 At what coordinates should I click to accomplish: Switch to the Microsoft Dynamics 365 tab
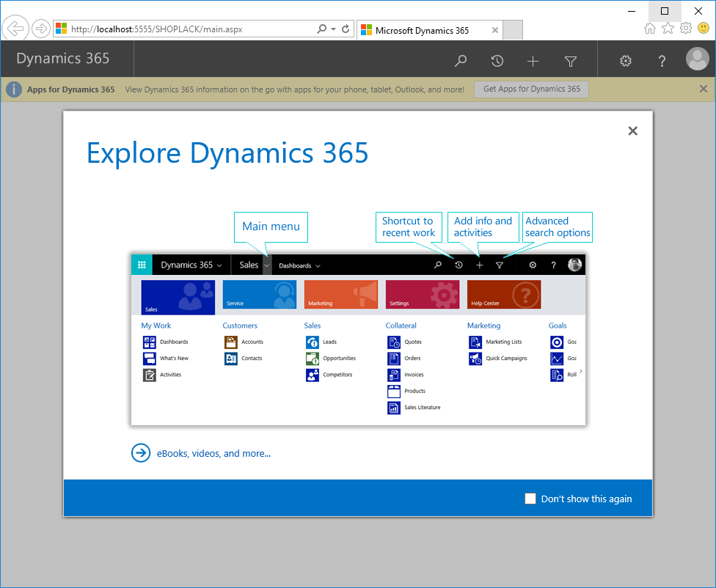click(x=429, y=30)
